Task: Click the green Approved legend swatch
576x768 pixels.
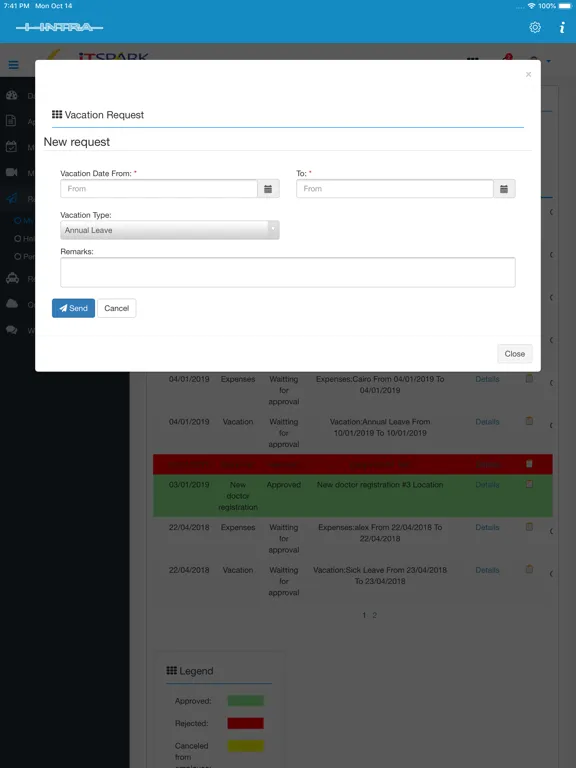Action: 245,700
